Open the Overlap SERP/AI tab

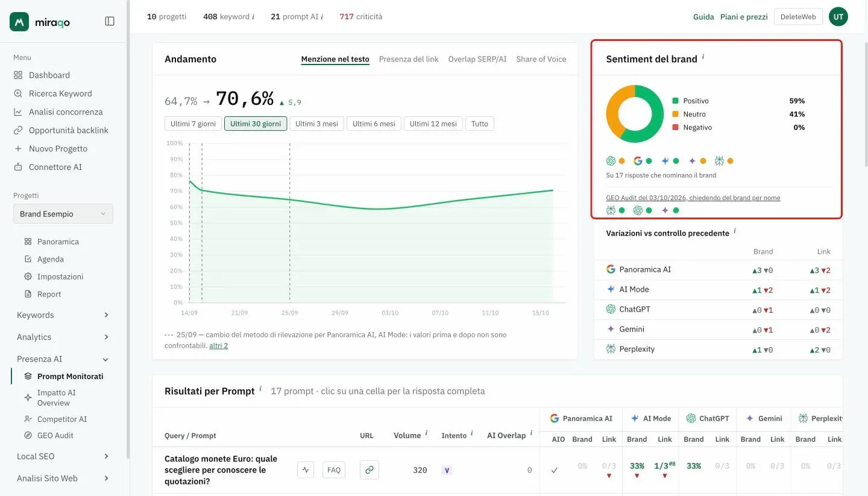[x=477, y=59]
